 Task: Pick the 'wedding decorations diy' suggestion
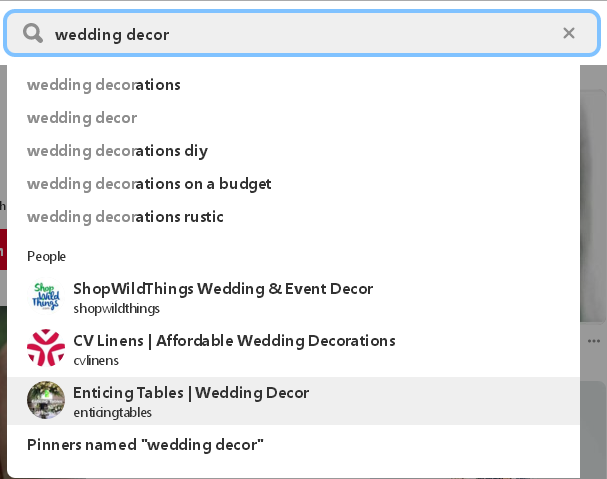pos(117,151)
